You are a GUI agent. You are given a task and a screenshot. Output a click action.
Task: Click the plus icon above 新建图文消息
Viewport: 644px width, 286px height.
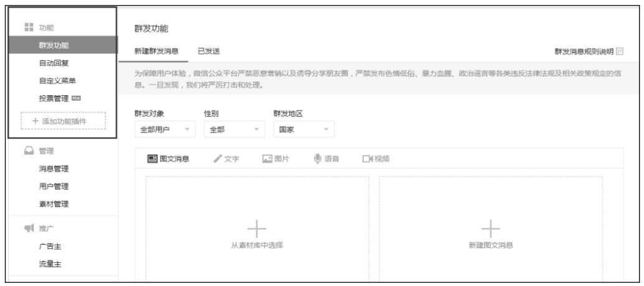(490, 229)
